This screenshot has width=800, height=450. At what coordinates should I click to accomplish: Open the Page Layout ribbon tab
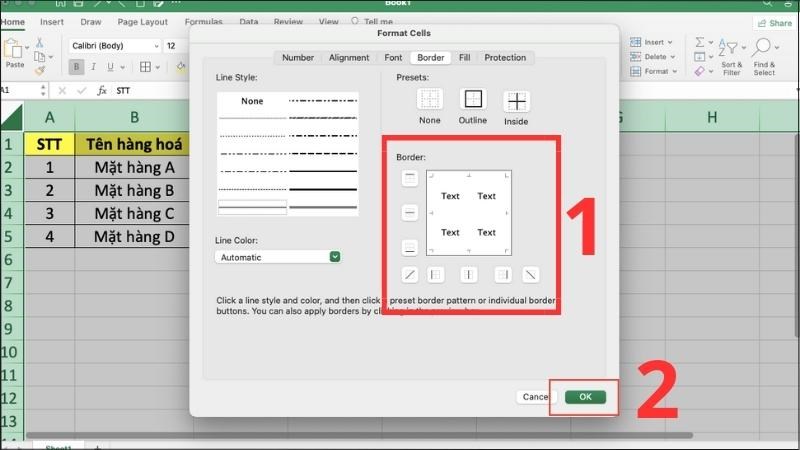pos(142,22)
